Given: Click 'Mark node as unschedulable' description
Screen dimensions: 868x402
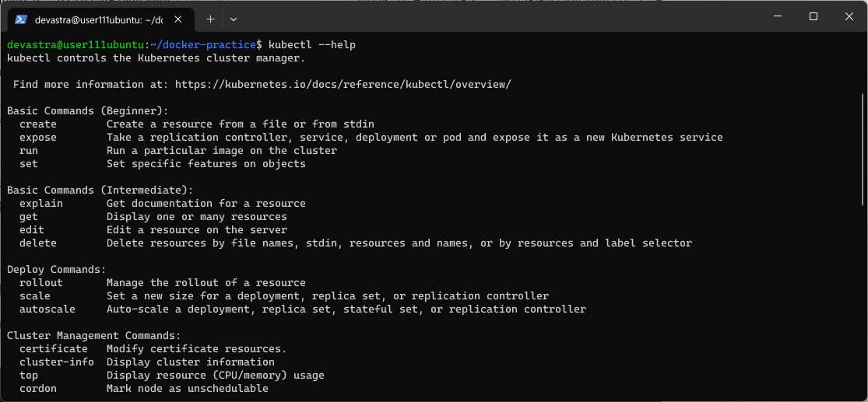Looking at the screenshot, I should point(188,389).
